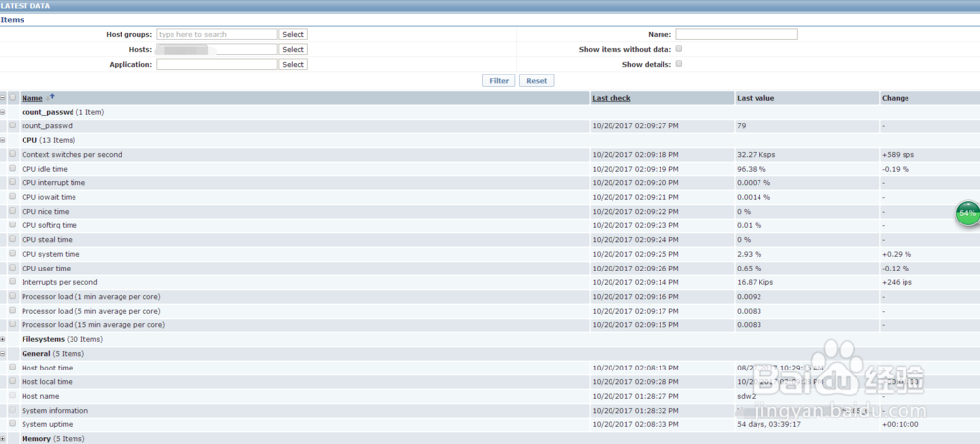Click the 16.87 Kips last value

click(755, 282)
